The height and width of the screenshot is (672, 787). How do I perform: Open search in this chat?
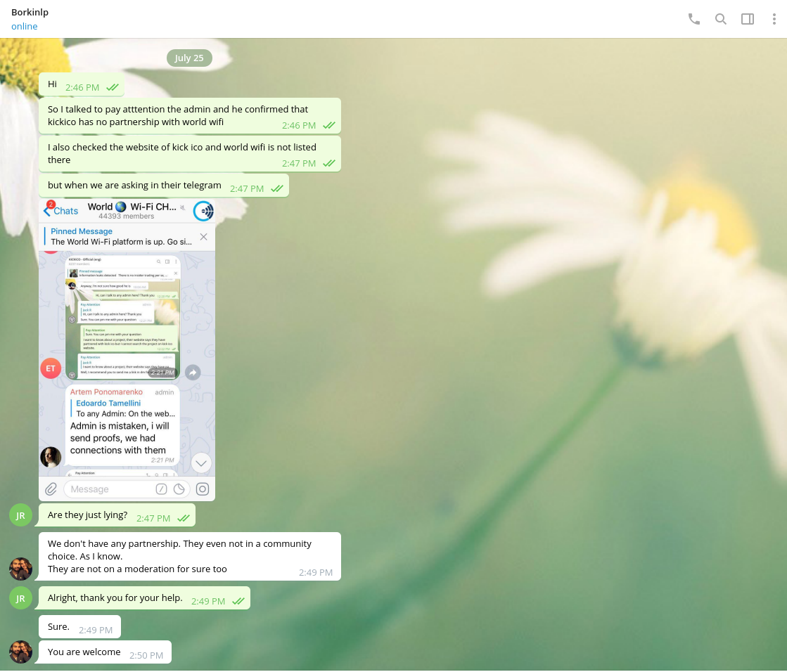click(x=720, y=19)
